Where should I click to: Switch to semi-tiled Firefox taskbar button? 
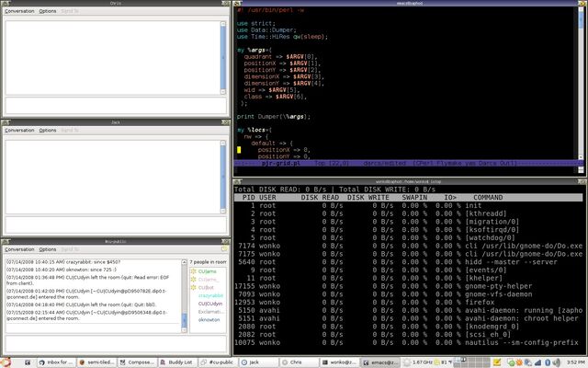pyautogui.click(x=97, y=362)
